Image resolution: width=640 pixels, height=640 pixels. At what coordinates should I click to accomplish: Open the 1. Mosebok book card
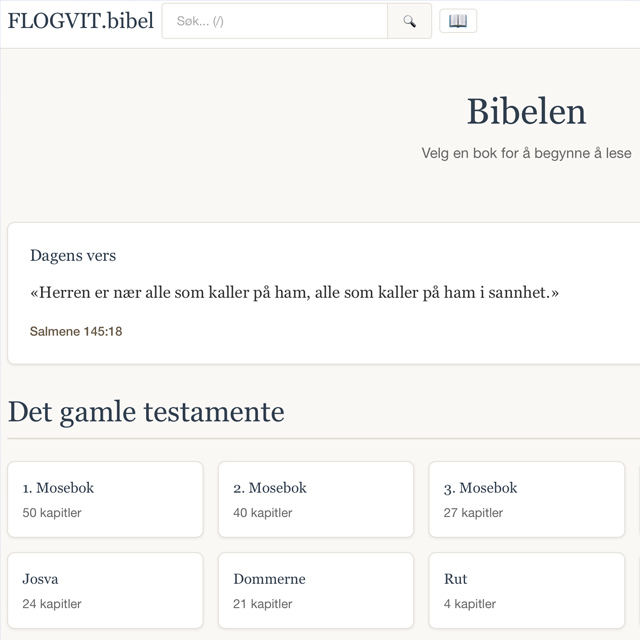click(105, 499)
